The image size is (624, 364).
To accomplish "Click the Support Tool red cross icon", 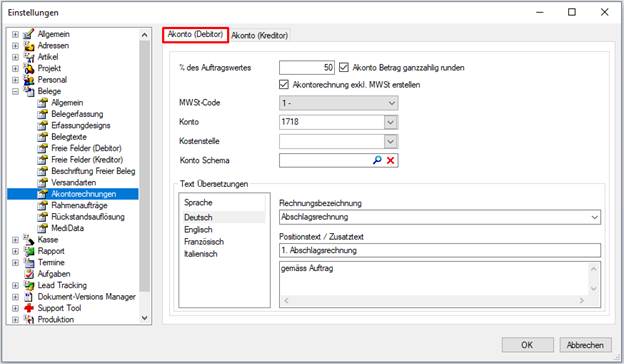I will pyautogui.click(x=29, y=308).
